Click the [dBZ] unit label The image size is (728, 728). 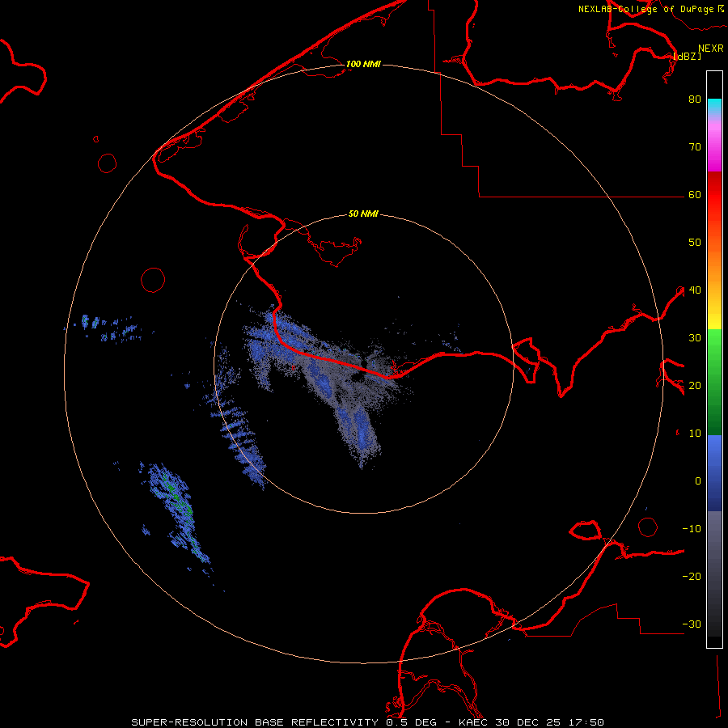point(687,56)
